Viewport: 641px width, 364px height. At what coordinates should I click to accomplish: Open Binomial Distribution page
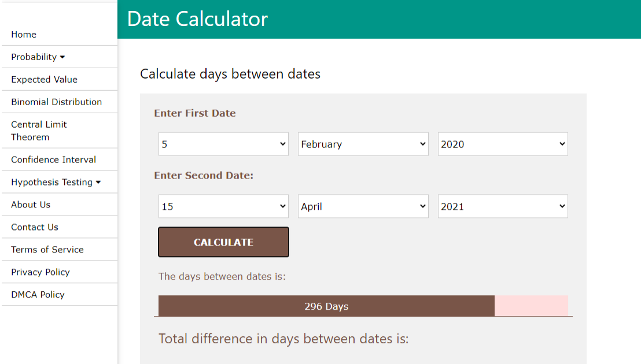click(56, 102)
